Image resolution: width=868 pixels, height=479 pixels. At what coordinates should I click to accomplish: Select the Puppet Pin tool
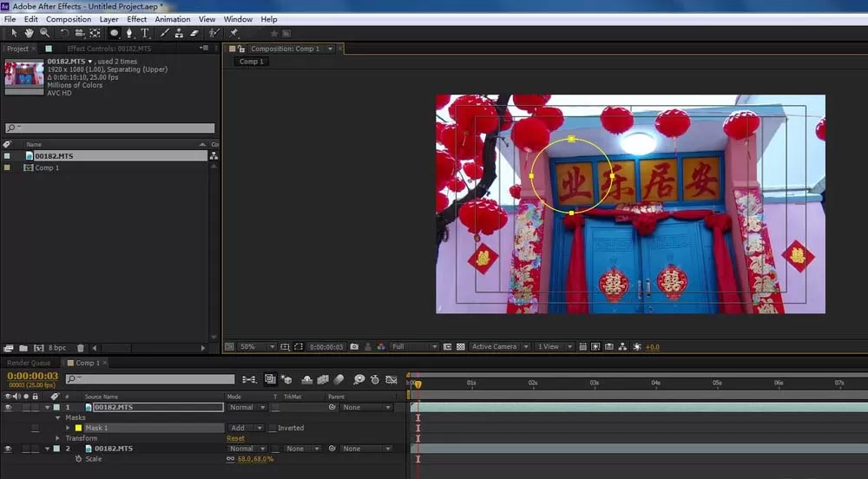tap(233, 33)
